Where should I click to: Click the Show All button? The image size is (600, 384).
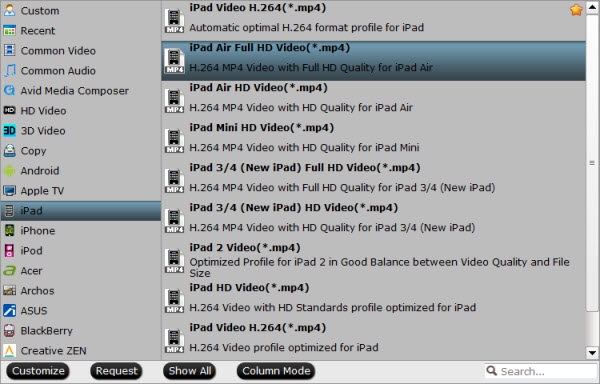click(x=190, y=371)
